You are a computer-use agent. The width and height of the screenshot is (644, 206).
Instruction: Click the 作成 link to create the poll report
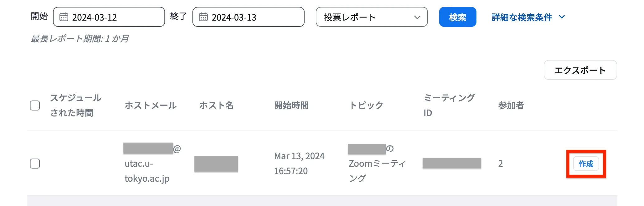[586, 163]
